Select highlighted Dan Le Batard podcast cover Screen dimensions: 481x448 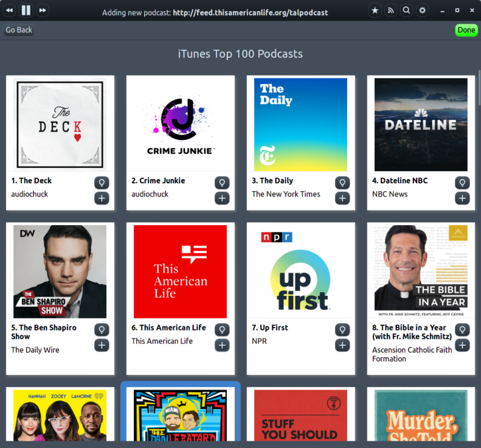180,415
